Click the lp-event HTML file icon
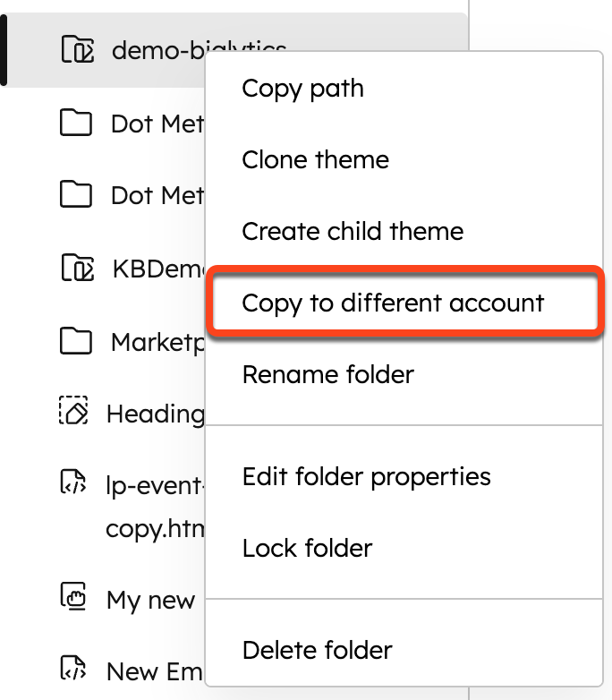The height and width of the screenshot is (700, 612). pos(73,482)
